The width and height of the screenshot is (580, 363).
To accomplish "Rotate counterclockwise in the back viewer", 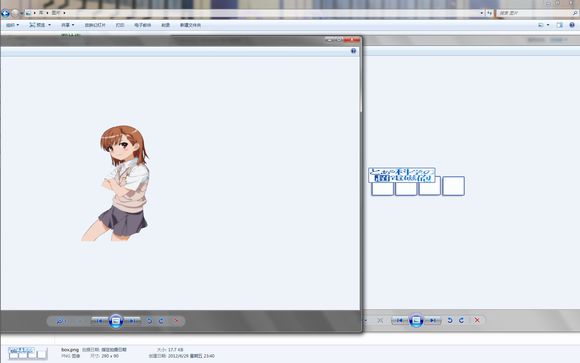I will 449,320.
